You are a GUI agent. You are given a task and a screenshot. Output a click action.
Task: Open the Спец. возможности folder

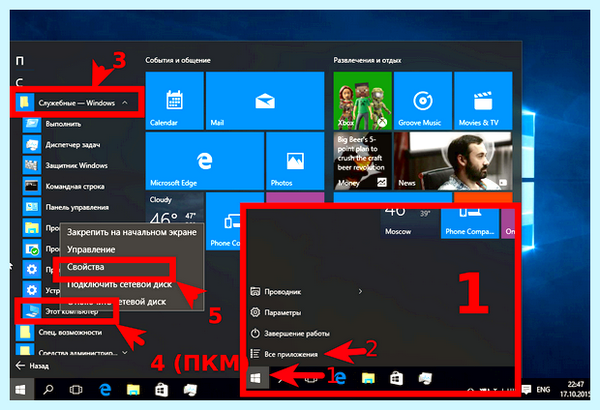70,332
